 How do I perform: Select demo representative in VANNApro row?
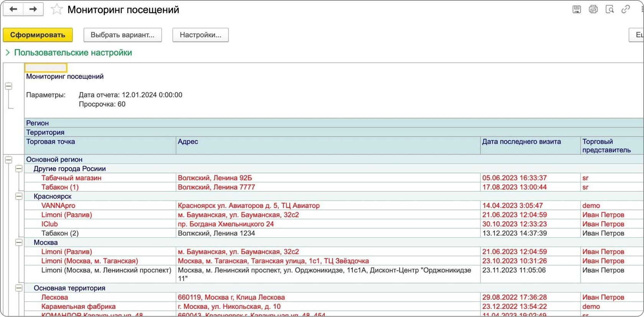tap(591, 206)
